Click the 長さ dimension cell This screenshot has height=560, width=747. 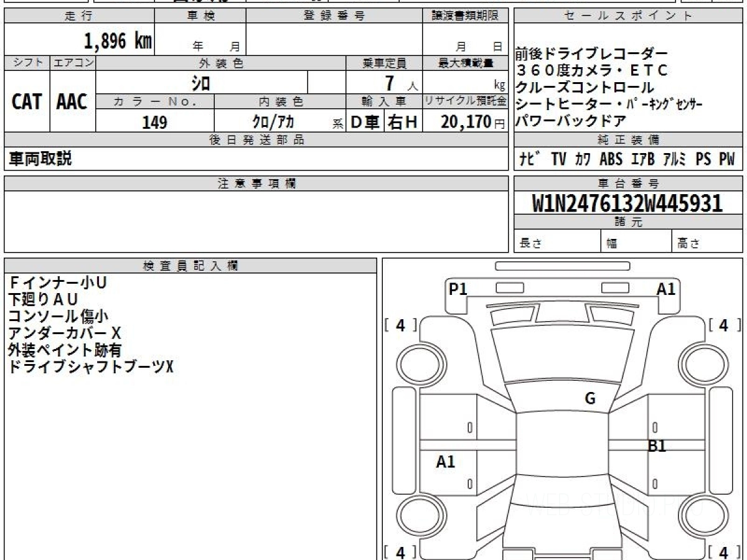pyautogui.click(x=557, y=242)
